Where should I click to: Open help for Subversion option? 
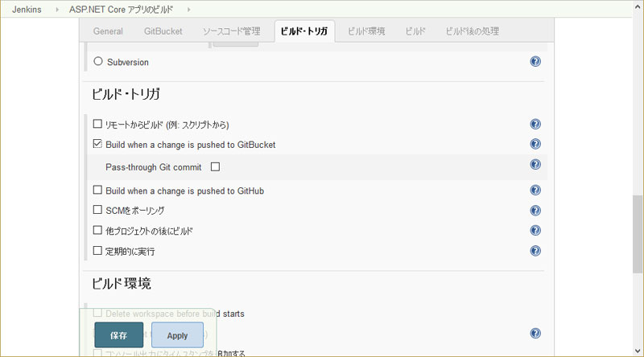tap(535, 62)
